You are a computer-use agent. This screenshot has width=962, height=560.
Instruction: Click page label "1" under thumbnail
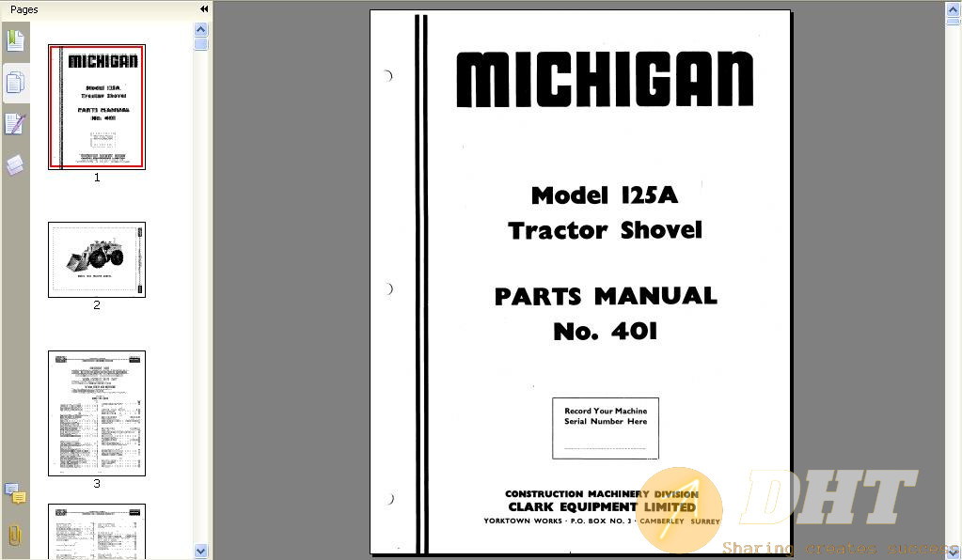click(97, 177)
